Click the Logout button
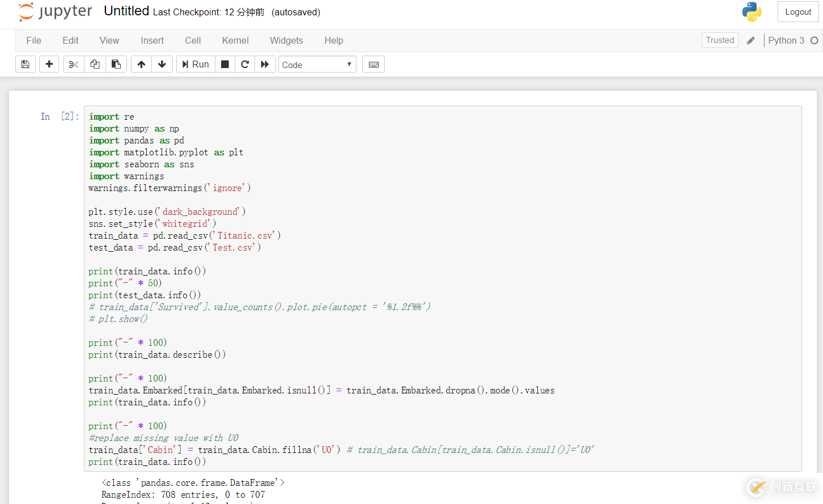The width and height of the screenshot is (823, 504). 798,12
